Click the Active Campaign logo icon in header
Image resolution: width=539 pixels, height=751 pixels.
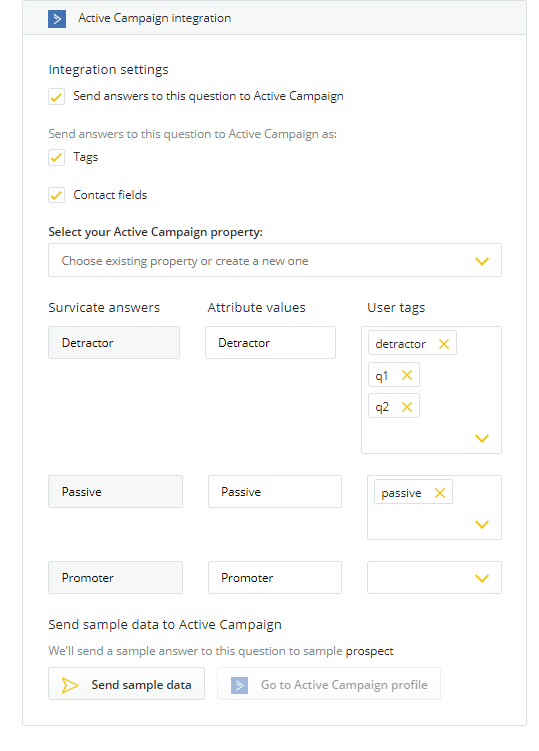tap(57, 19)
